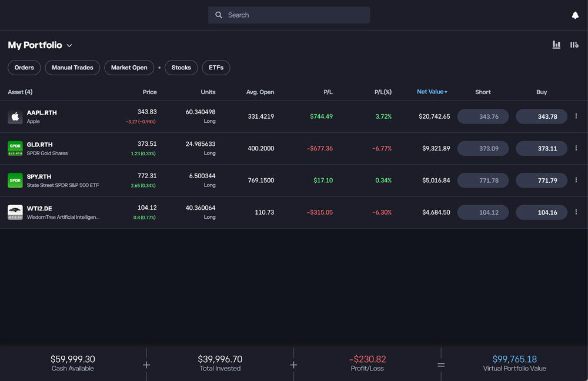This screenshot has width=588, height=381.
Task: Open column customization settings icon
Action: (574, 45)
